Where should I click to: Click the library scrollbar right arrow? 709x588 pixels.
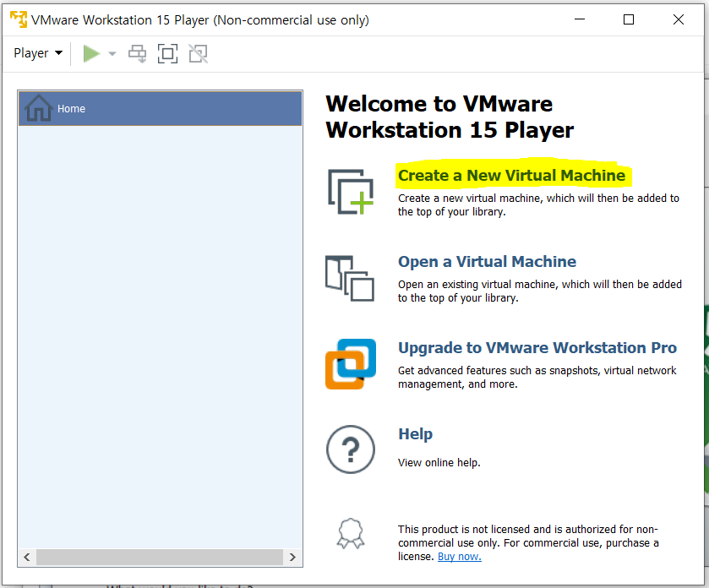pos(292,557)
